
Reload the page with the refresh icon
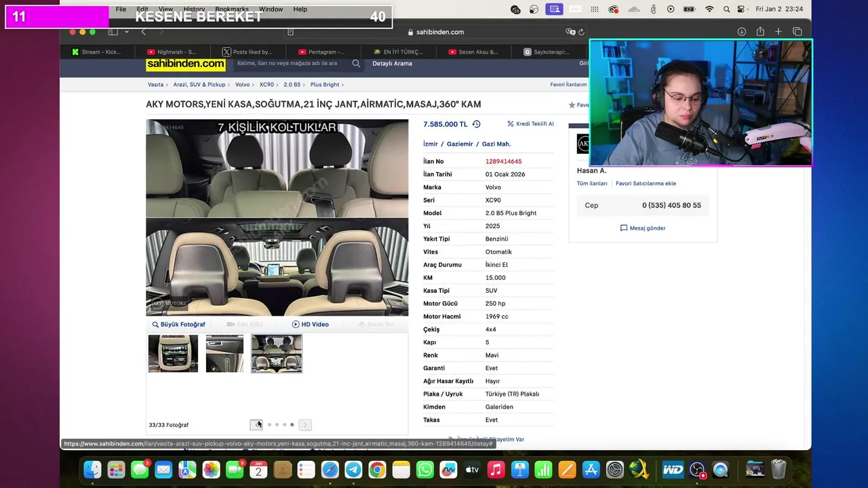tap(581, 32)
